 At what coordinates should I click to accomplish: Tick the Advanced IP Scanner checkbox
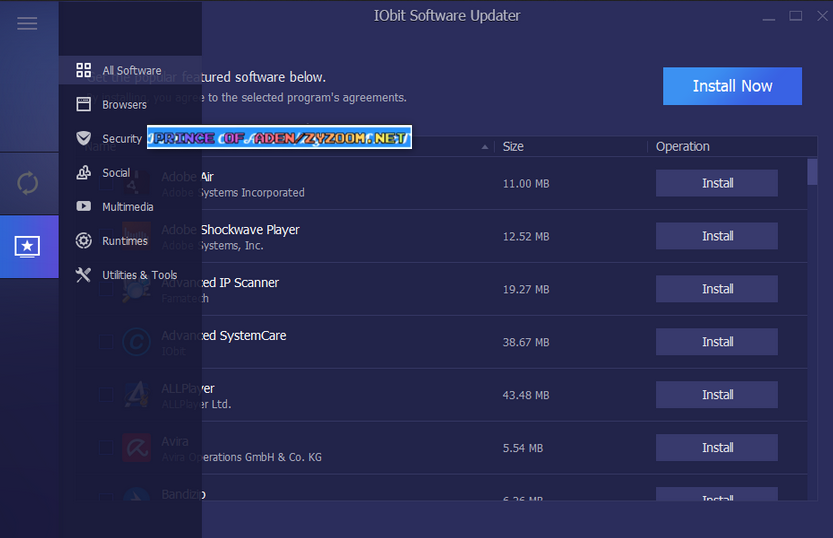click(x=106, y=289)
